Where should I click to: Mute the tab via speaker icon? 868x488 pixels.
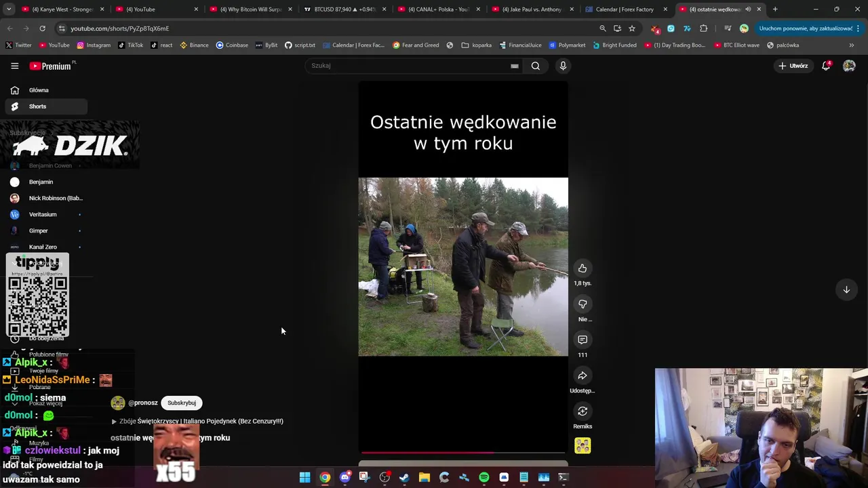click(748, 9)
